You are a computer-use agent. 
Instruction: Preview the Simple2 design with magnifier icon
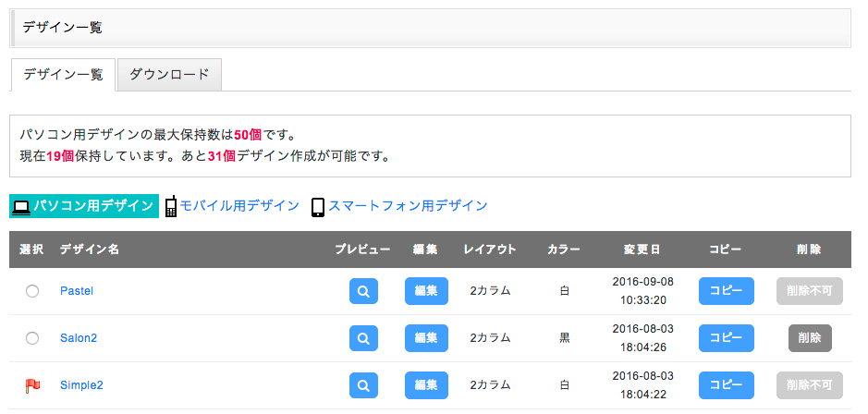click(x=363, y=385)
